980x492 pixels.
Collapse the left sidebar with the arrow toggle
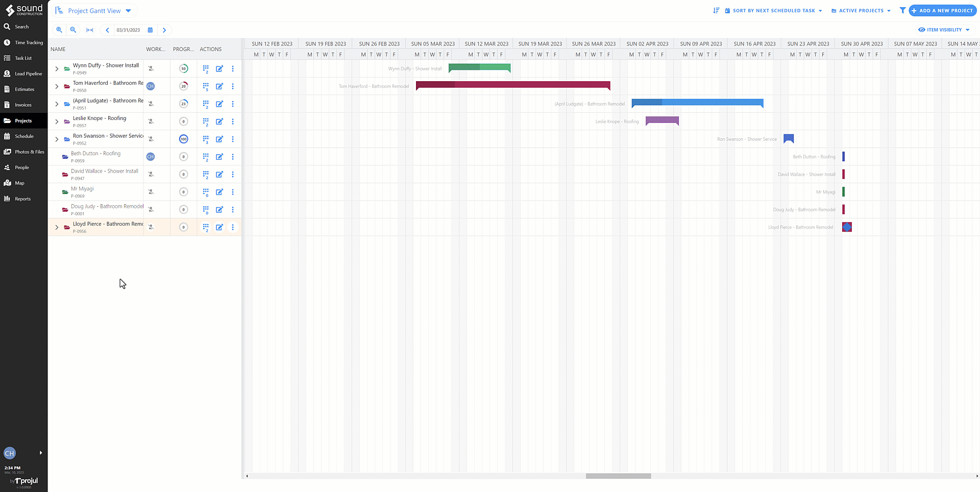[x=40, y=453]
